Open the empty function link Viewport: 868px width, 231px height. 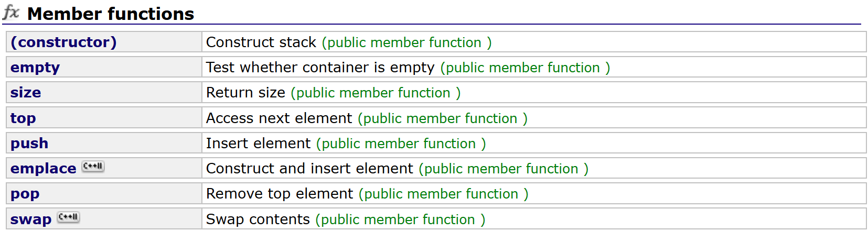(35, 68)
